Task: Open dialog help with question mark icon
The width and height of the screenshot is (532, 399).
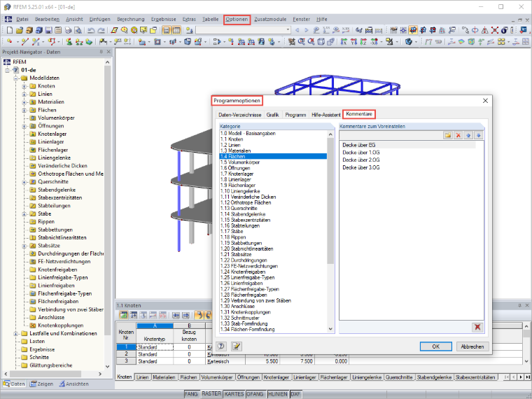Action: point(221,346)
